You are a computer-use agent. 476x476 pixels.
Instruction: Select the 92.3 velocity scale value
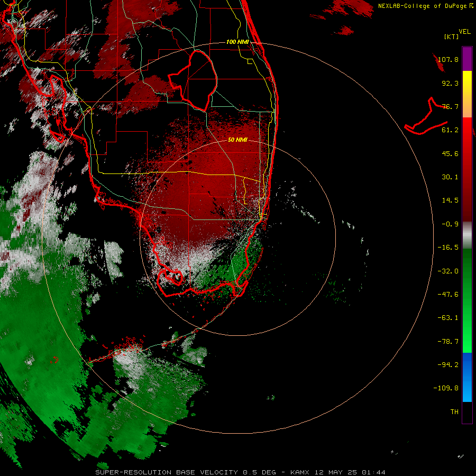pyautogui.click(x=450, y=83)
